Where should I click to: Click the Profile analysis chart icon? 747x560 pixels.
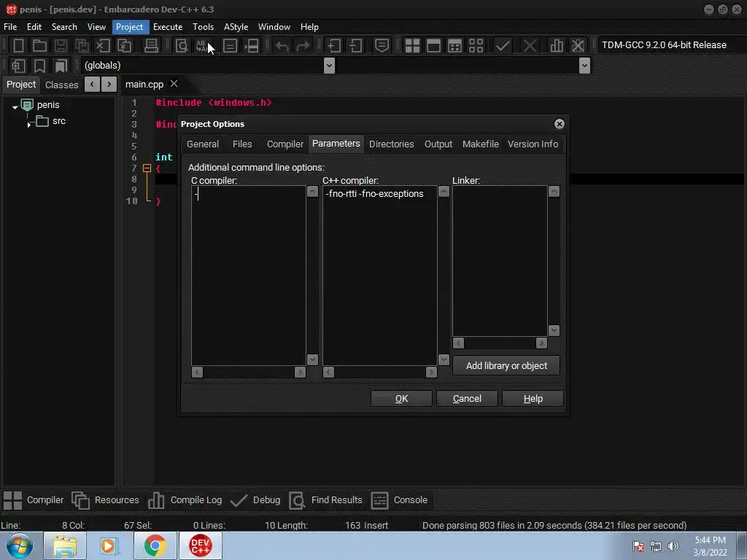(x=557, y=46)
